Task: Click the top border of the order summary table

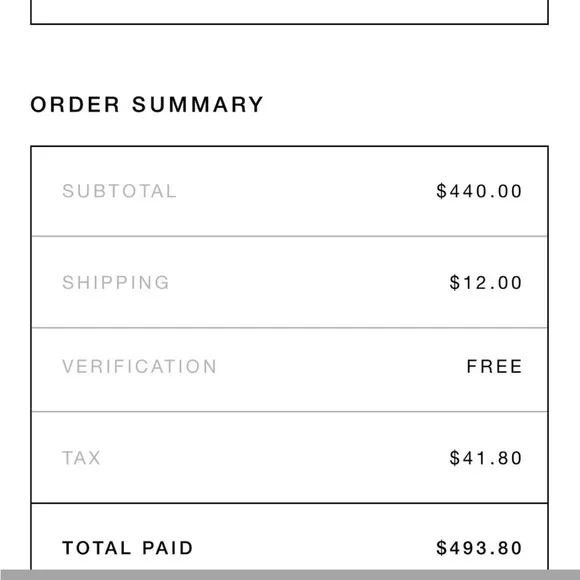Action: click(289, 146)
